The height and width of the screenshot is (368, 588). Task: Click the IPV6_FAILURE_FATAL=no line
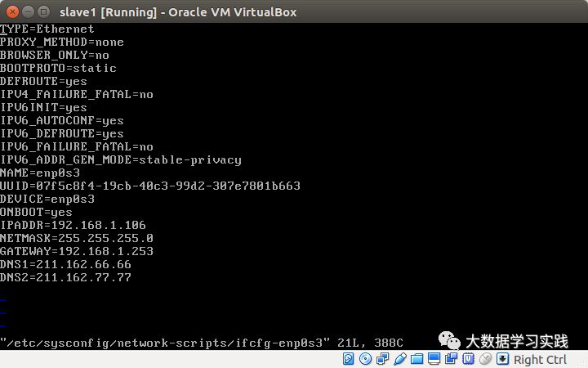point(77,147)
